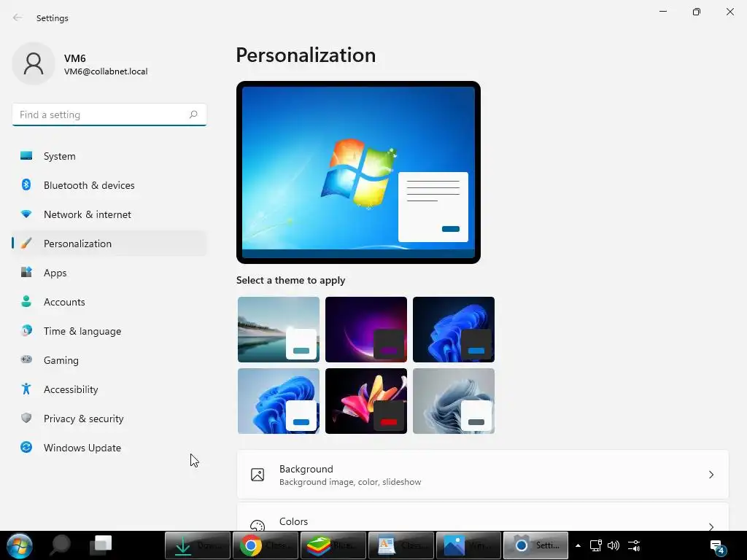Apply the purple glow dark theme

[366, 330]
